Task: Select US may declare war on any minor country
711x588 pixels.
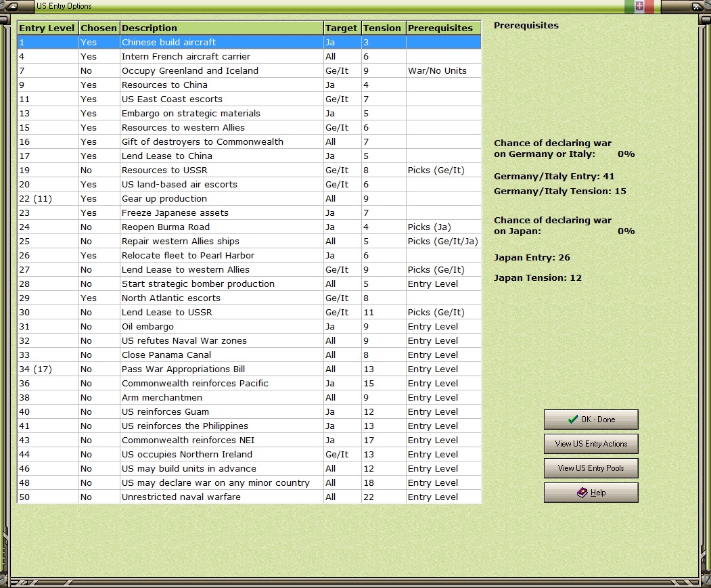Action: tap(249, 482)
